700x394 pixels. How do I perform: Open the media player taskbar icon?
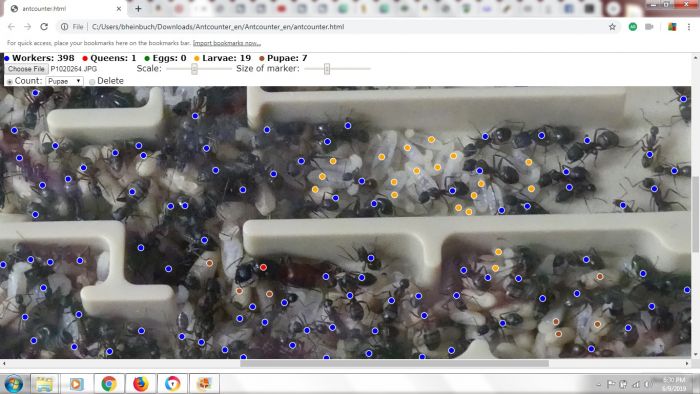coord(76,384)
